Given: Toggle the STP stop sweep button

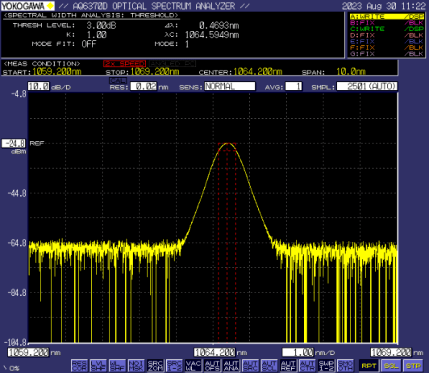Looking at the screenshot, I should 413,366.
